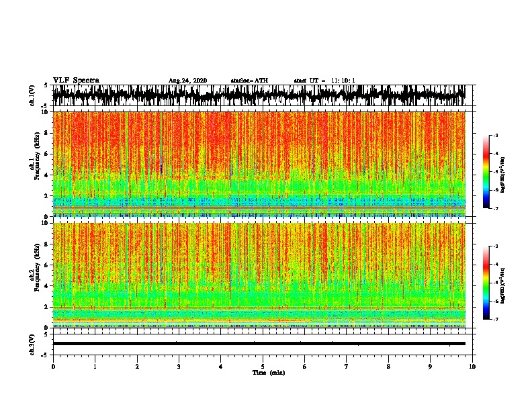Viewport: 532px width, 411px height.
Task: Click "-7" label below ch.2 color bar
Action: (x=496, y=319)
